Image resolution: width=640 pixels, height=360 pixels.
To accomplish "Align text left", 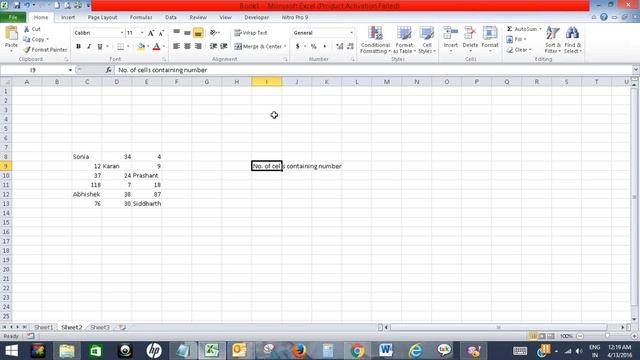I will tap(176, 47).
